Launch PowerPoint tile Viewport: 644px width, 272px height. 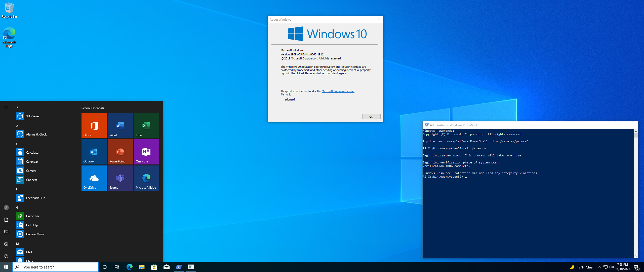[120, 152]
